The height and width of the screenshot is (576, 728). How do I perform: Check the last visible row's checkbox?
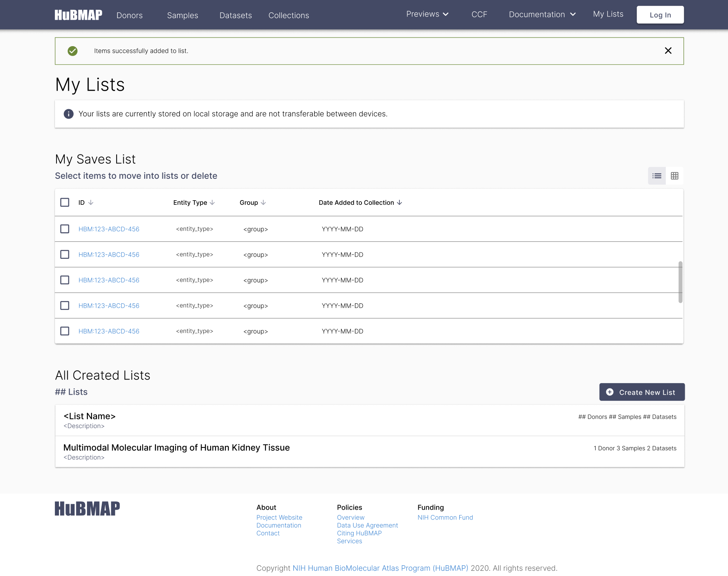(x=65, y=331)
